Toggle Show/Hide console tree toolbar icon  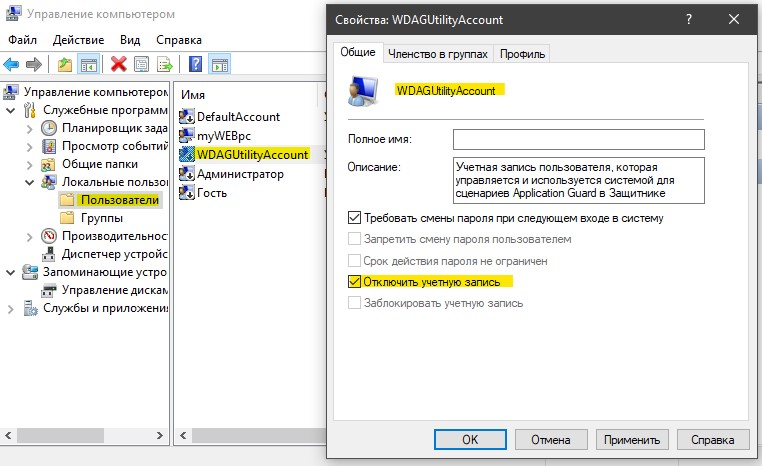[x=89, y=64]
